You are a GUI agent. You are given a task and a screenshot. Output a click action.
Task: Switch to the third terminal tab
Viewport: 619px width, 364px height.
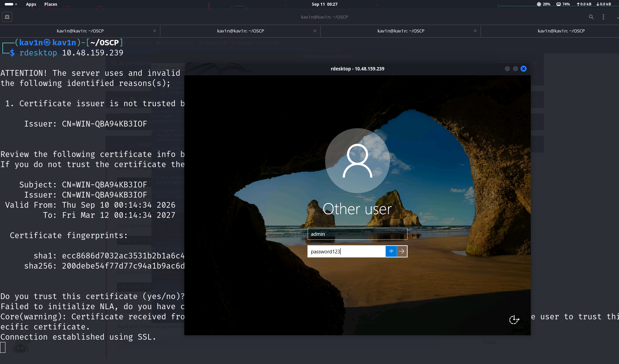click(401, 31)
